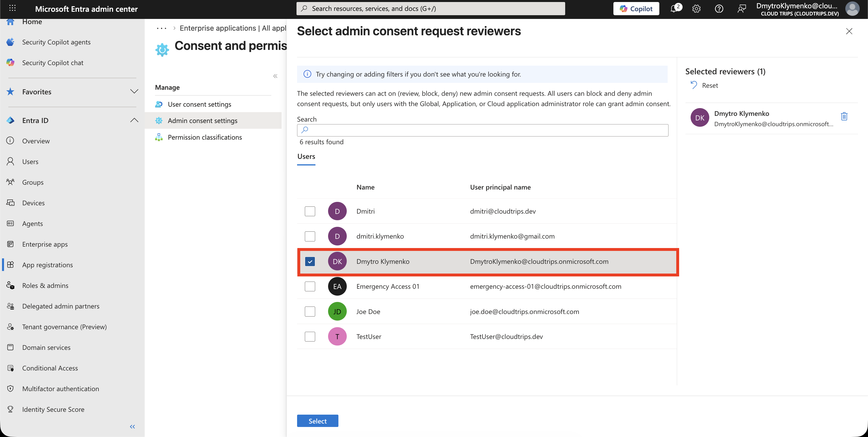Click the User principal name header
The height and width of the screenshot is (437, 868).
pyautogui.click(x=500, y=187)
